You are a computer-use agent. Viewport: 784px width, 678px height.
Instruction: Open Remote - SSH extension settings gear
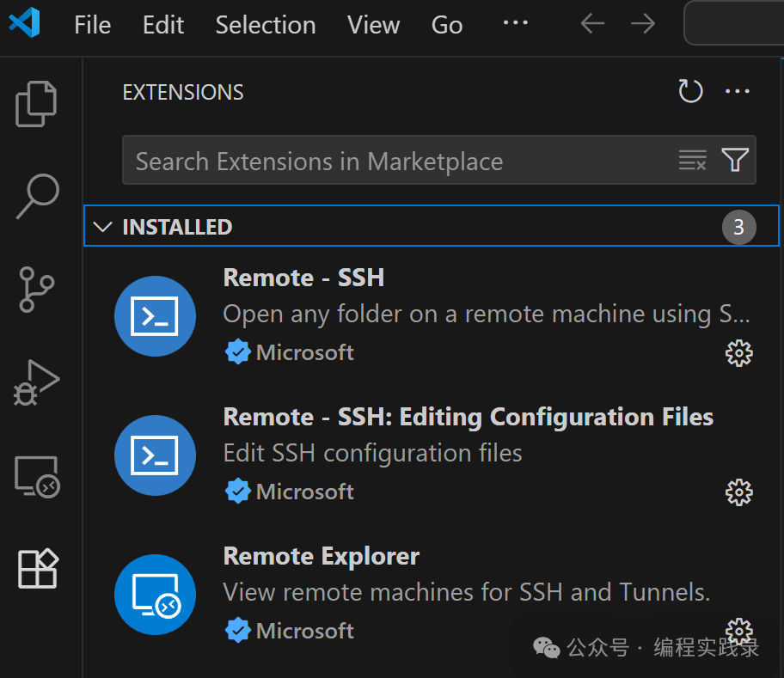(x=738, y=353)
